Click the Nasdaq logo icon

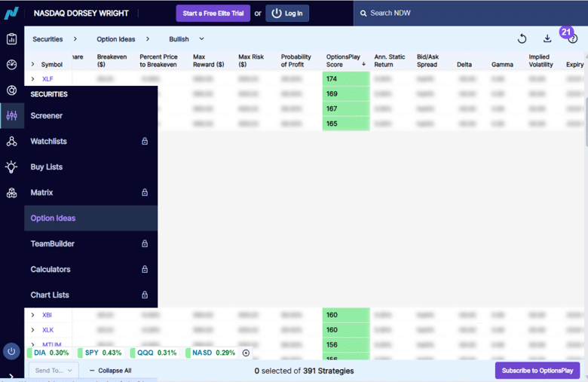(x=11, y=13)
